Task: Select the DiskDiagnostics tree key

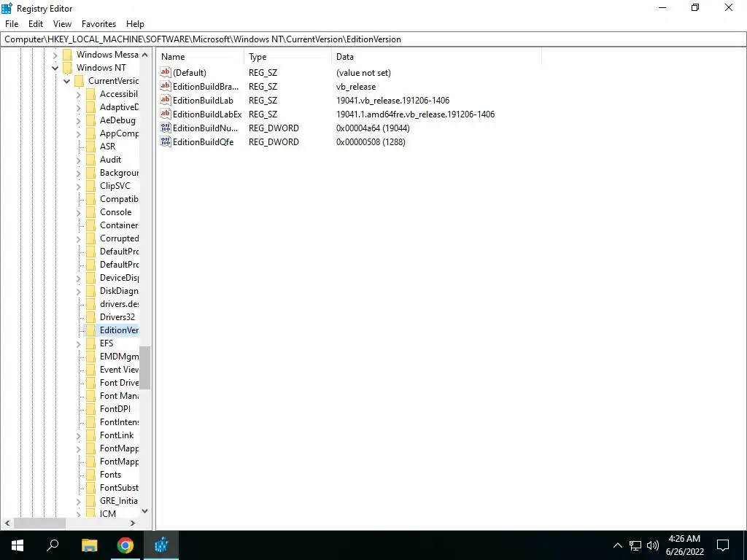Action: point(119,291)
